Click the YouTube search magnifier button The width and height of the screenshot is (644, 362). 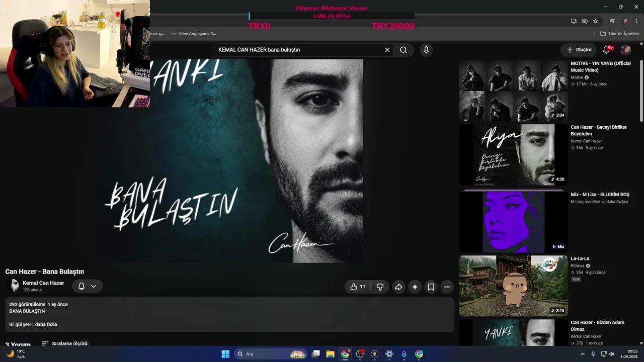404,50
